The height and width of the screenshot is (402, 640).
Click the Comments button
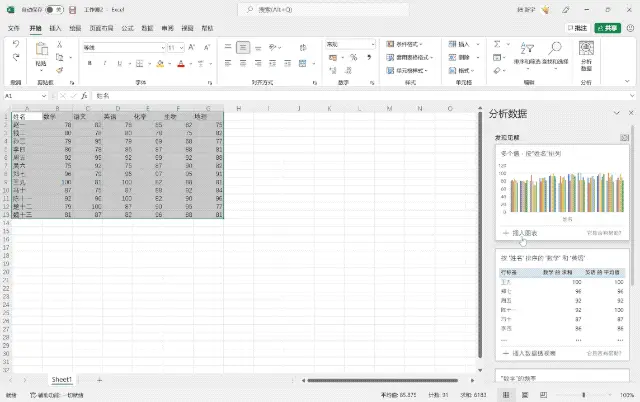(578, 28)
